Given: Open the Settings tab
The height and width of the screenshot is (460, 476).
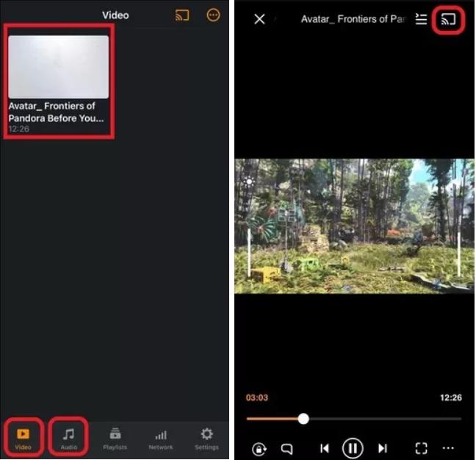Looking at the screenshot, I should tap(206, 439).
